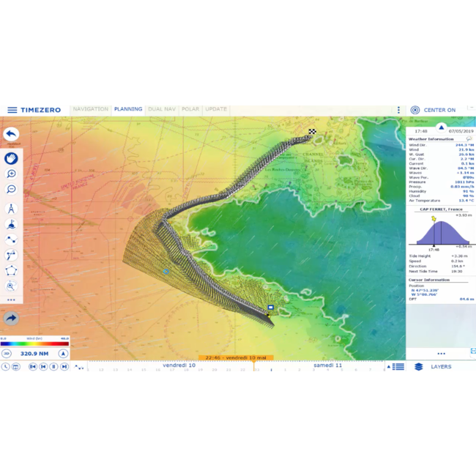Select the route creation tool
The width and height of the screenshot is (476, 476).
point(11,239)
